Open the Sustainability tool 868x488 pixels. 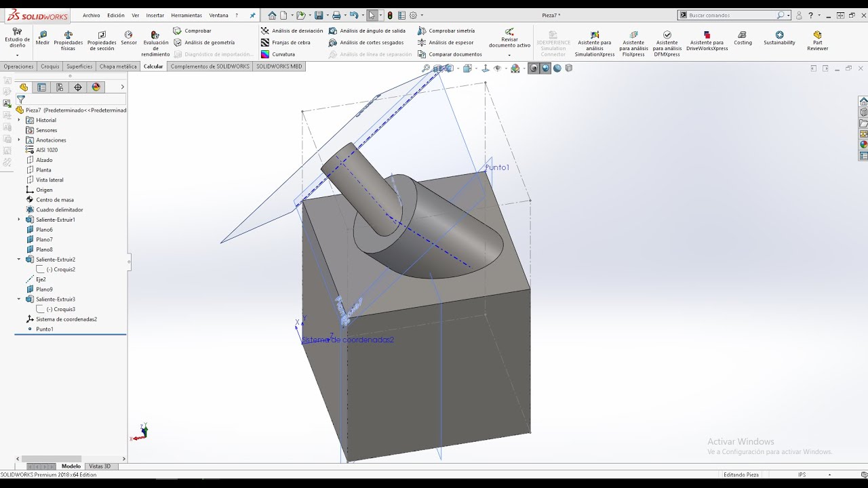779,38
